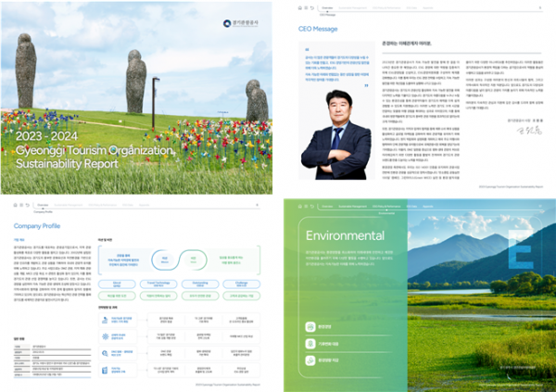
Task: Click the closing quotation mark icon below the CEO quote
Action: [x=366, y=85]
